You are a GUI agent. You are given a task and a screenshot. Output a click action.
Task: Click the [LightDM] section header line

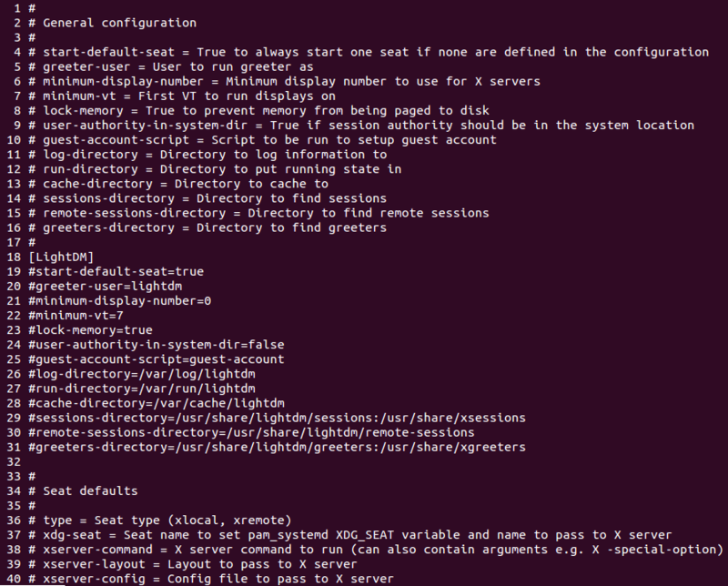point(61,257)
